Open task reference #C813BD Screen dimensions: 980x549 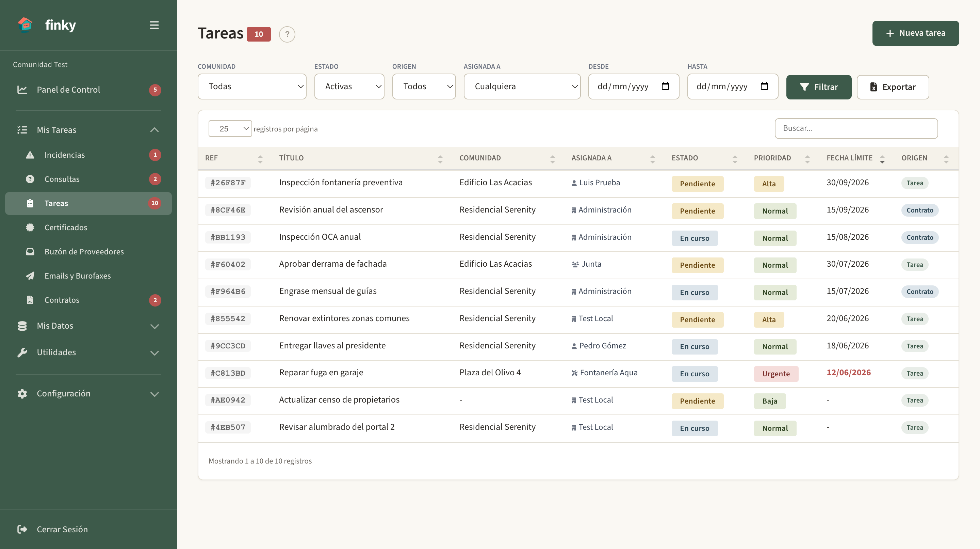(x=228, y=374)
